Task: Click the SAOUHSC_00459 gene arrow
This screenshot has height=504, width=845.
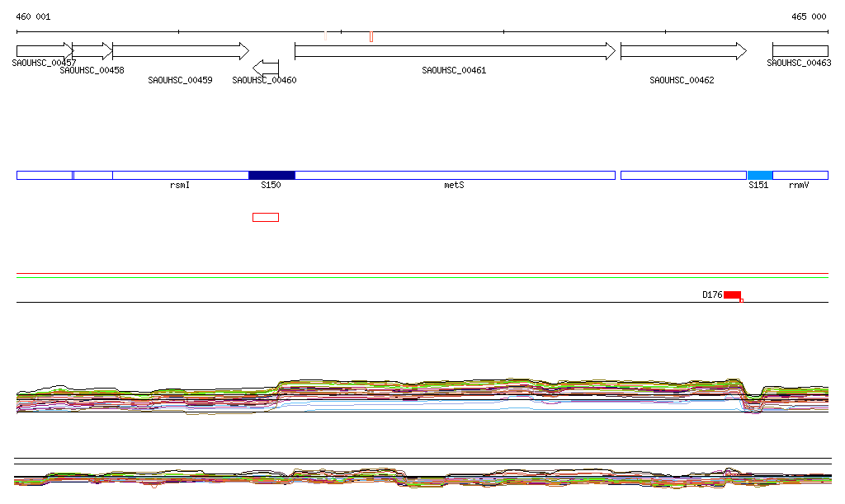Action: (180, 51)
